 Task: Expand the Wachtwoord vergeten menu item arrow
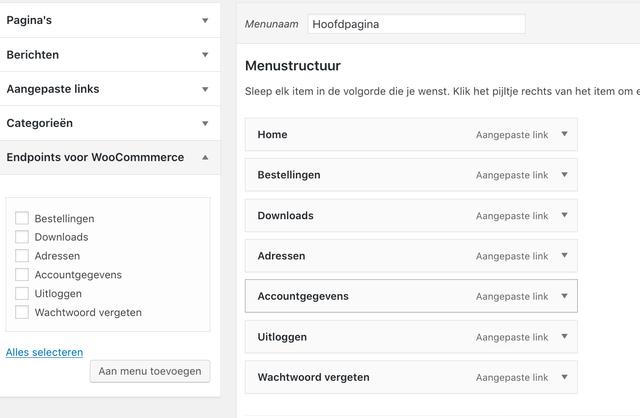pos(564,377)
